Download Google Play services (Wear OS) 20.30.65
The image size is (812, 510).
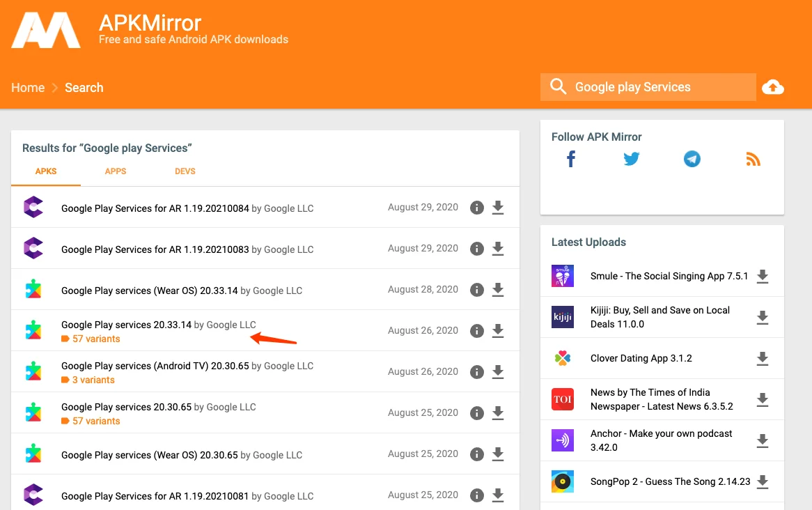point(498,454)
